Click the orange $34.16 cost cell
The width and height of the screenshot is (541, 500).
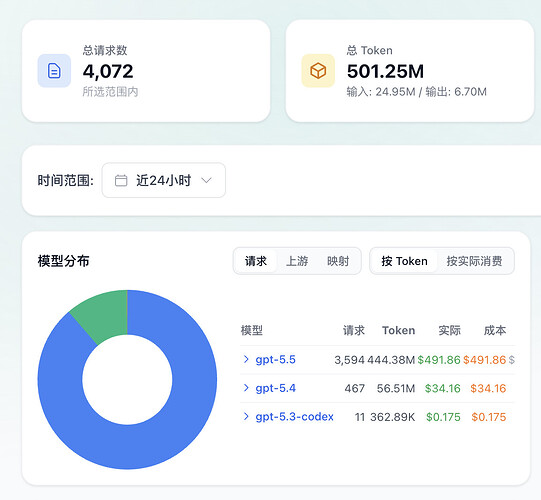[x=488, y=389]
